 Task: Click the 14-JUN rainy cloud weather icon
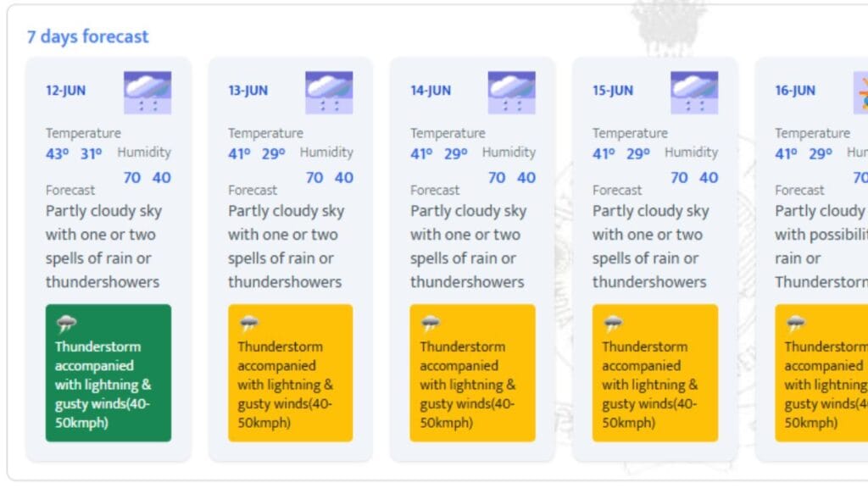[511, 92]
